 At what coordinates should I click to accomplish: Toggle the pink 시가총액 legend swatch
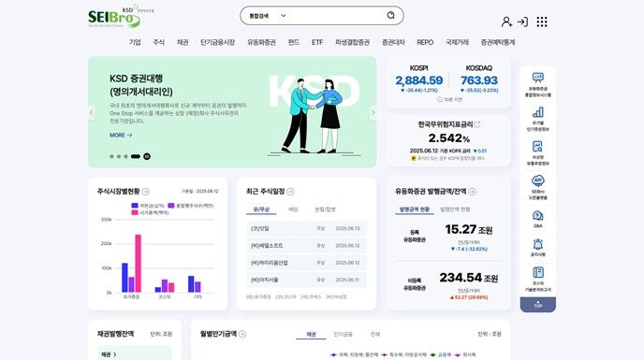point(135,212)
